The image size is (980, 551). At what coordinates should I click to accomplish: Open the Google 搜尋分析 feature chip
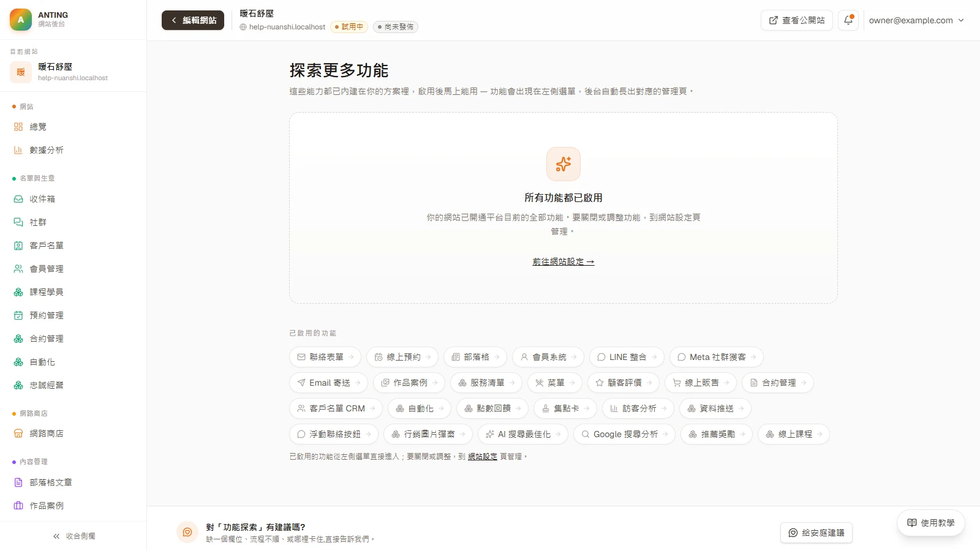click(624, 434)
